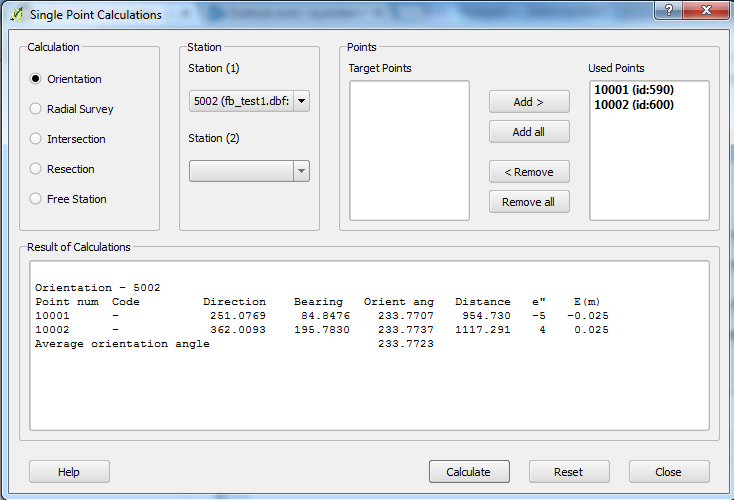This screenshot has width=734, height=500.
Task: Switch calculation to Resection
Action: click(37, 169)
